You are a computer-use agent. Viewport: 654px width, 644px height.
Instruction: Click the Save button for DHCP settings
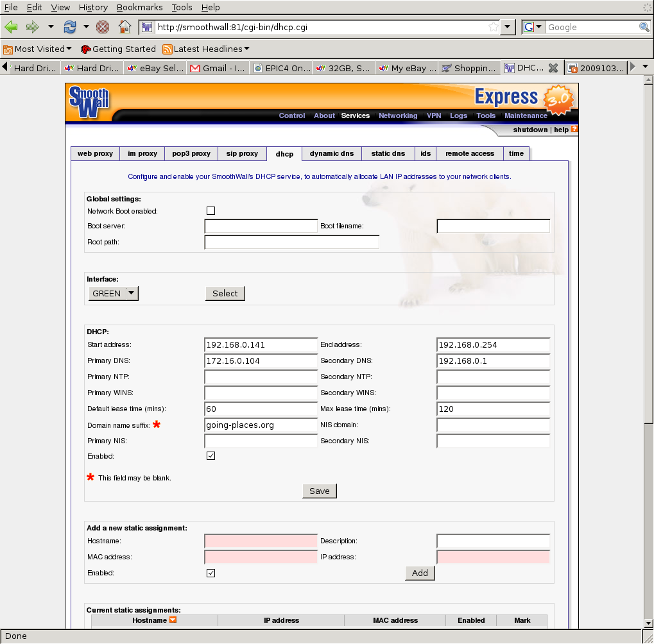pos(319,491)
